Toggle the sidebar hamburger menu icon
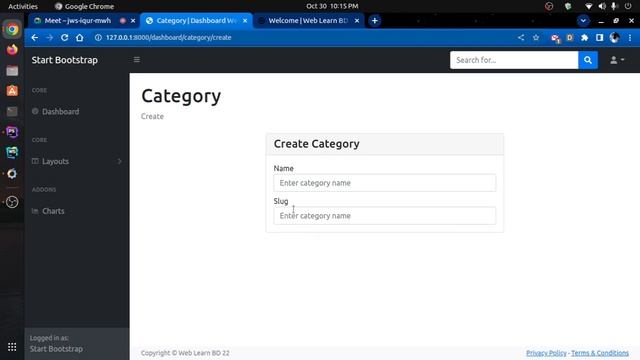 click(137, 60)
